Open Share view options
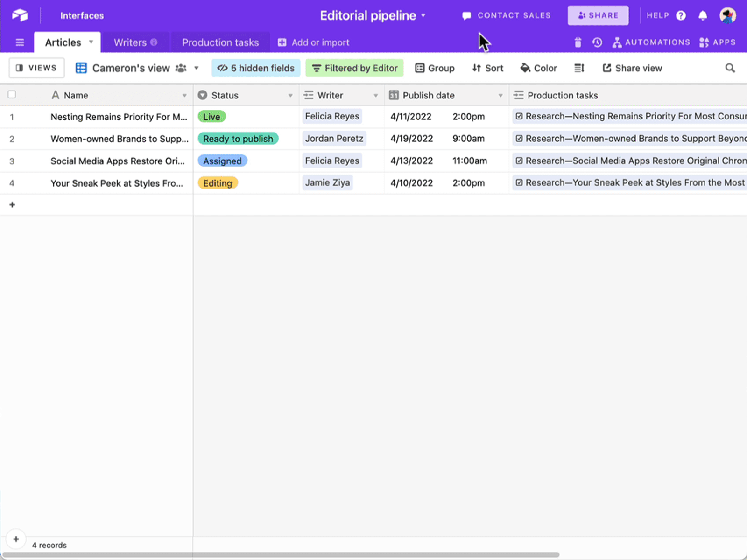This screenshot has width=747, height=560. pos(632,68)
